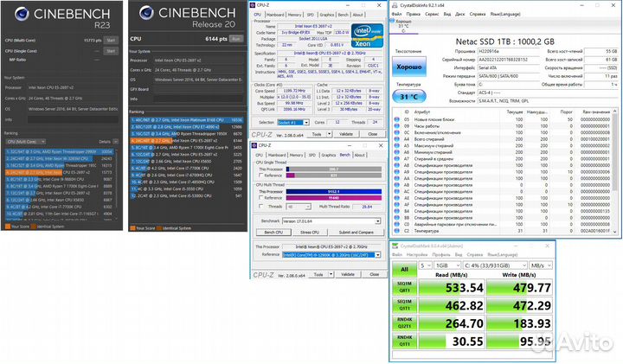The image size is (623, 364).
Task: Click the SMART attribute list vertical scrollbar
Action: click(614, 170)
